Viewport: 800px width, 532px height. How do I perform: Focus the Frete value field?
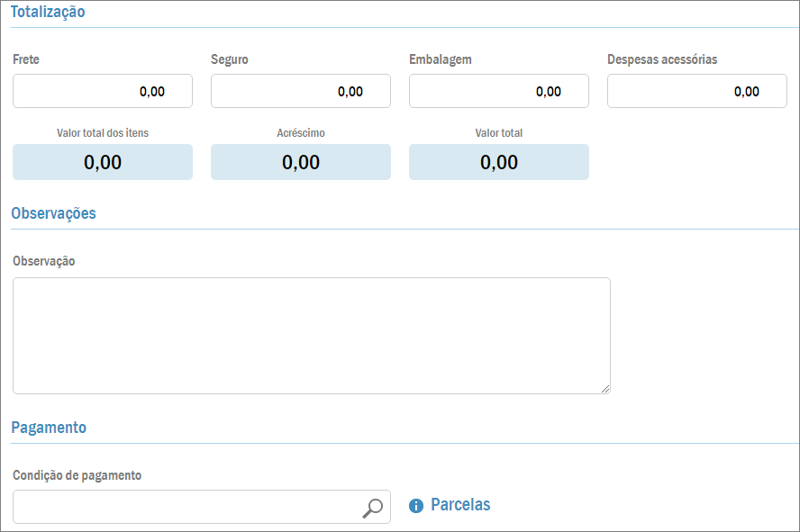click(103, 91)
